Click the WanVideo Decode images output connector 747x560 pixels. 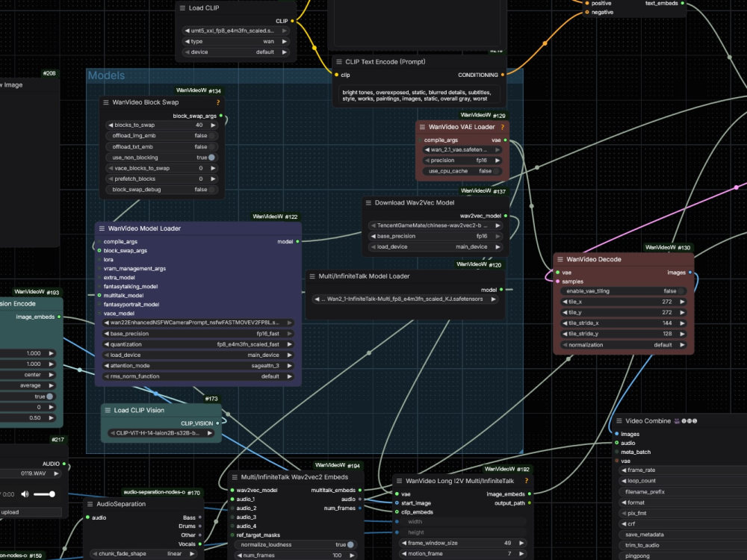click(x=690, y=273)
